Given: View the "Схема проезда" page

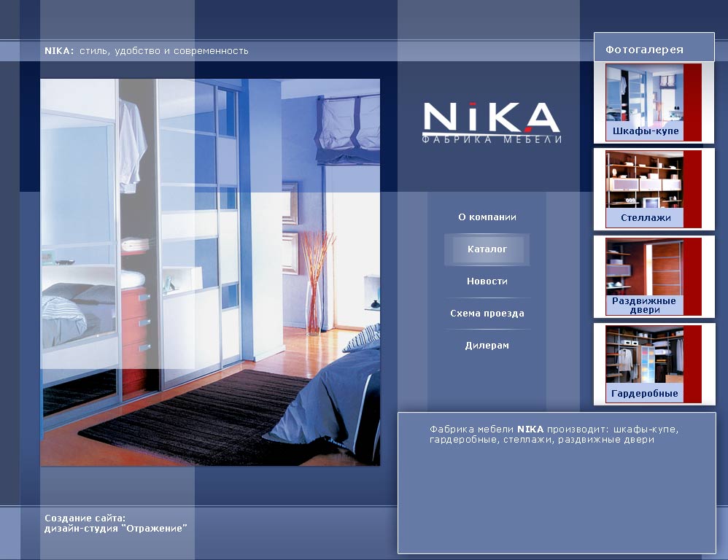Looking at the screenshot, I should click(487, 313).
